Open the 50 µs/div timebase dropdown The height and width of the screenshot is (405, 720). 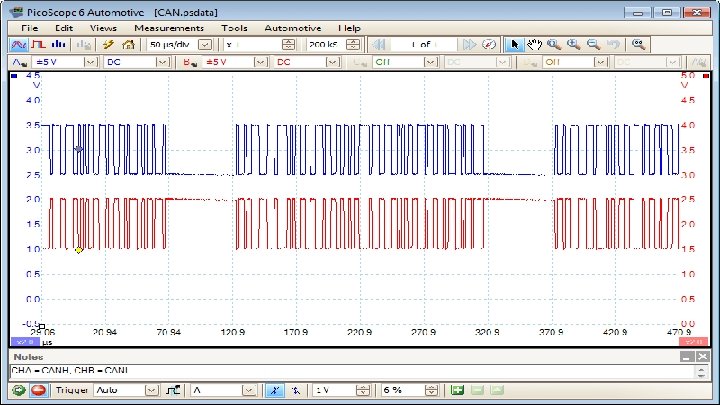pos(205,45)
